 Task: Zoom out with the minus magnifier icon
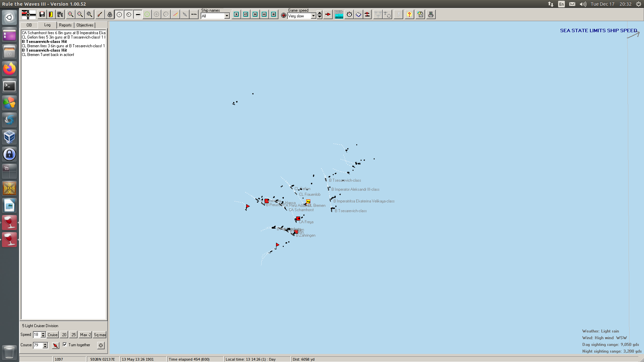click(x=80, y=14)
